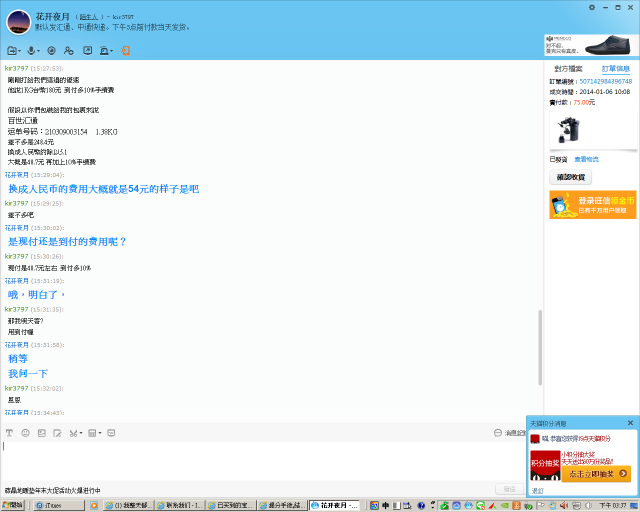Open the screen share arrow icon
Image resolution: width=640 pixels, height=512 pixels.
87,51
